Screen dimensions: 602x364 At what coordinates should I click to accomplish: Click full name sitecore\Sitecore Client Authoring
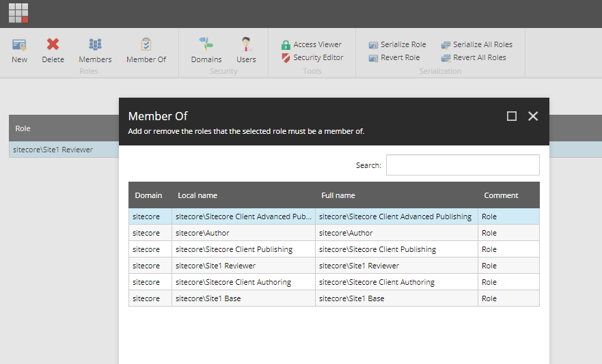click(x=396, y=282)
